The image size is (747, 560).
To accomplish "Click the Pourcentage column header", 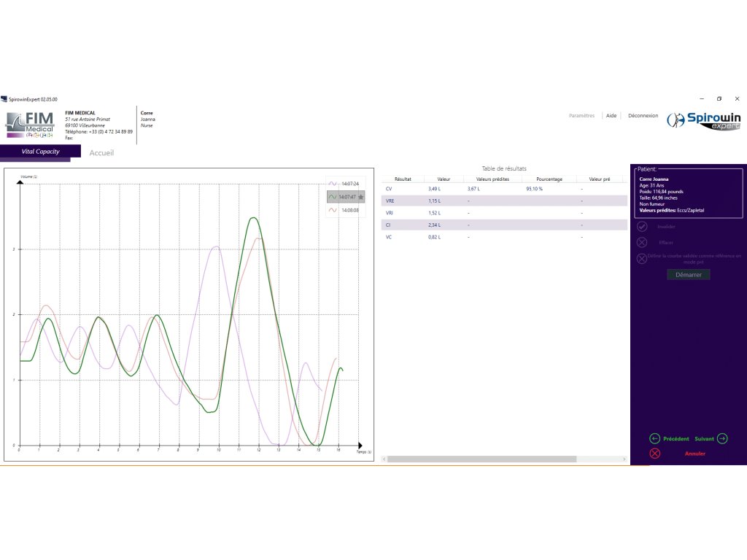I will coord(549,179).
